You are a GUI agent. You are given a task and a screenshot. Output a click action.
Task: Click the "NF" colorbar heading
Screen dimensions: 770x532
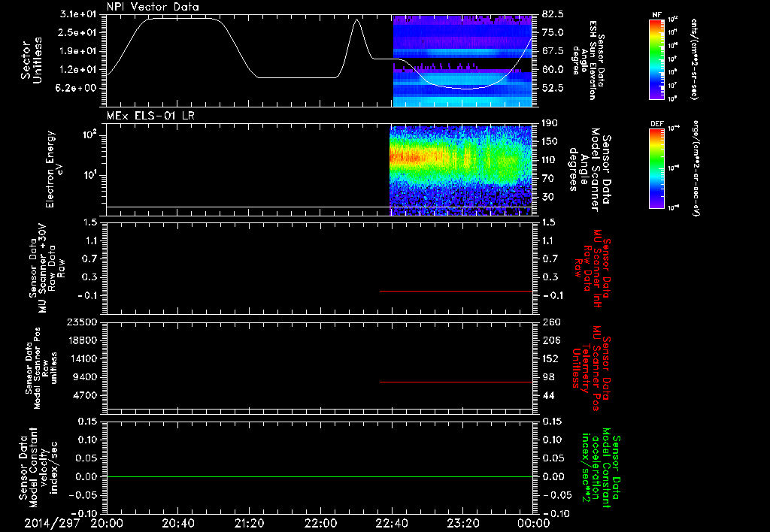tap(657, 15)
